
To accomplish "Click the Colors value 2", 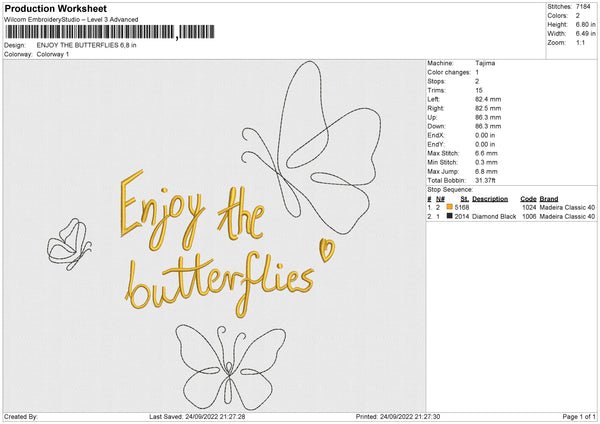I will click(x=578, y=16).
